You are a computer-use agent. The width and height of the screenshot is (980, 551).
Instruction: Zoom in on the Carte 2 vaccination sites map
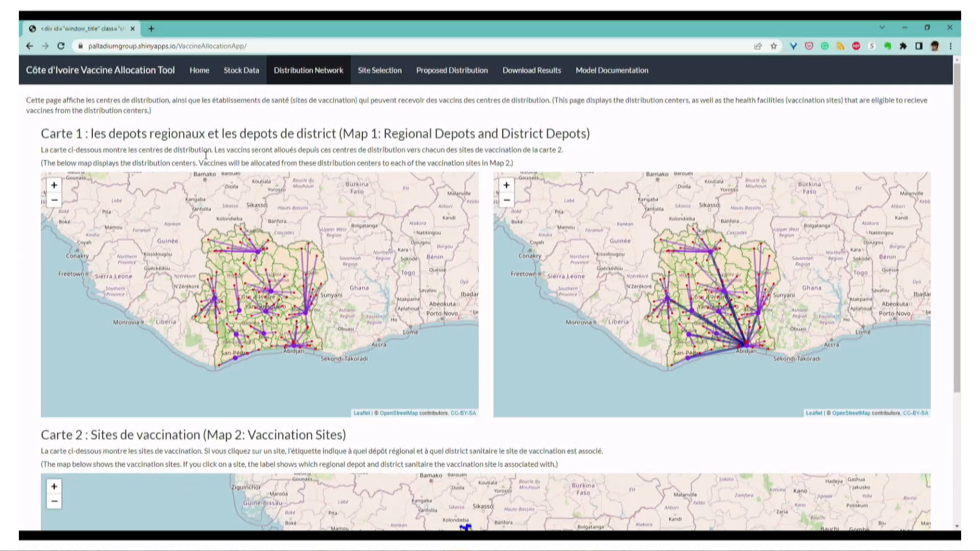tap(54, 486)
